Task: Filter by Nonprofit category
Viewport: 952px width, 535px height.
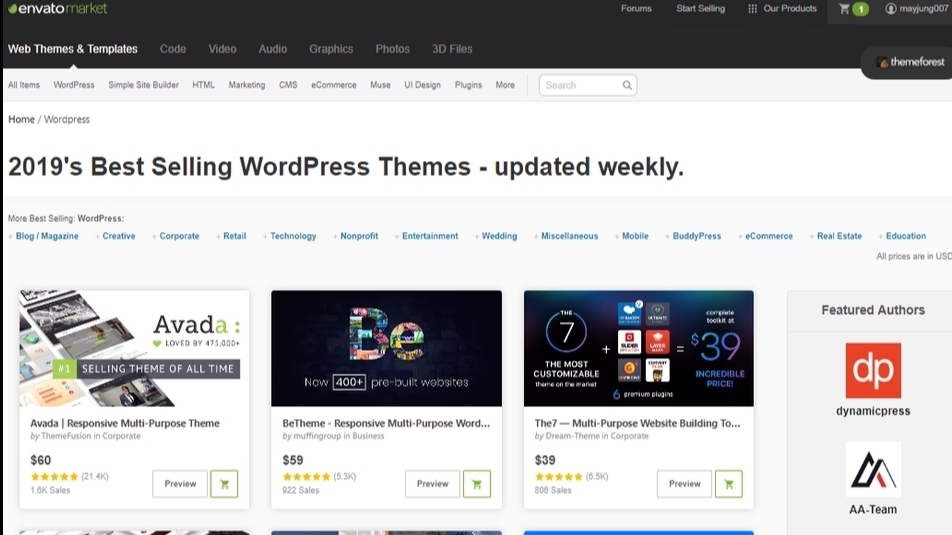Action: (359, 236)
